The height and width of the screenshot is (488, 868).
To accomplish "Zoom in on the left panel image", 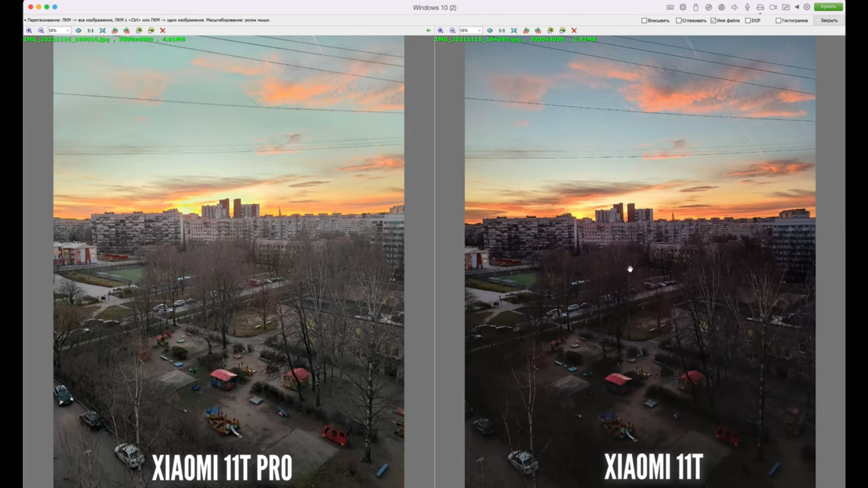I will coord(29,30).
